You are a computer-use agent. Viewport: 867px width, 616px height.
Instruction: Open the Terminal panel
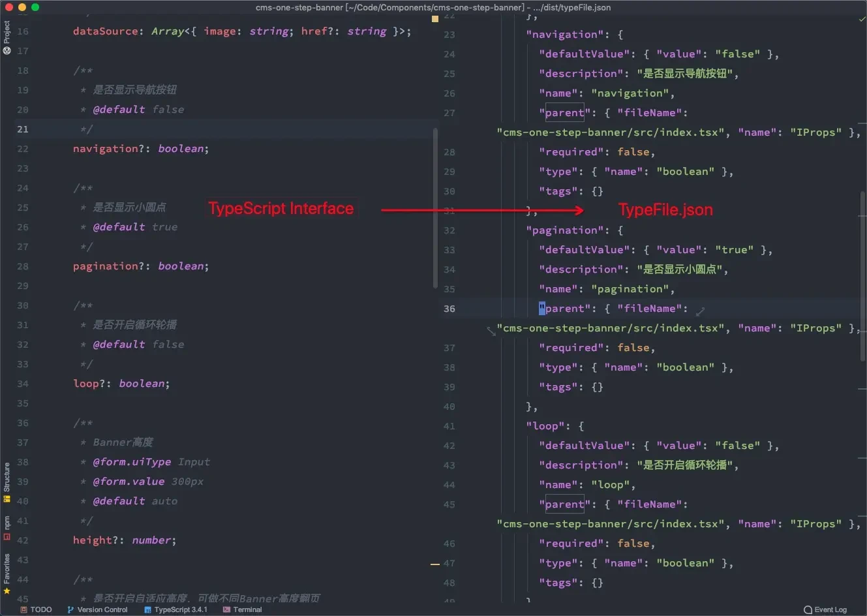[242, 609]
